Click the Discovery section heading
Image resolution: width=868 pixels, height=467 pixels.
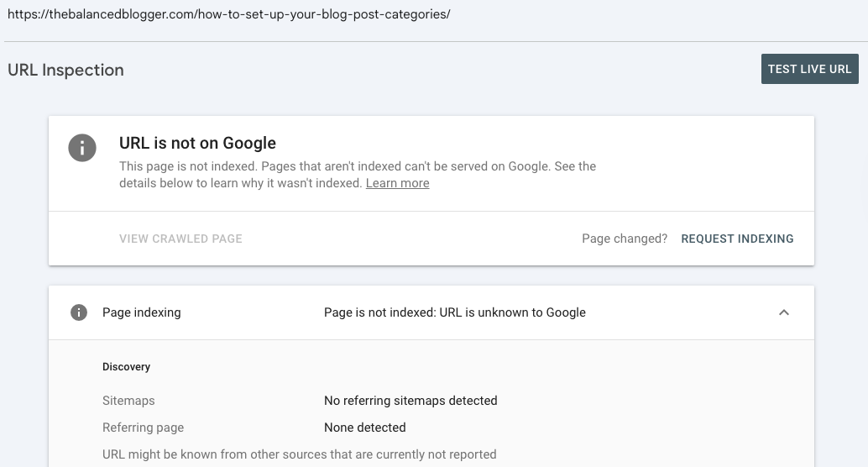126,367
